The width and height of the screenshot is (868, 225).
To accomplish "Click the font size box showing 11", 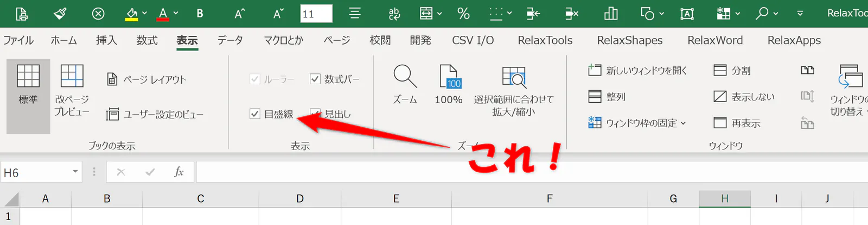I will (x=316, y=14).
